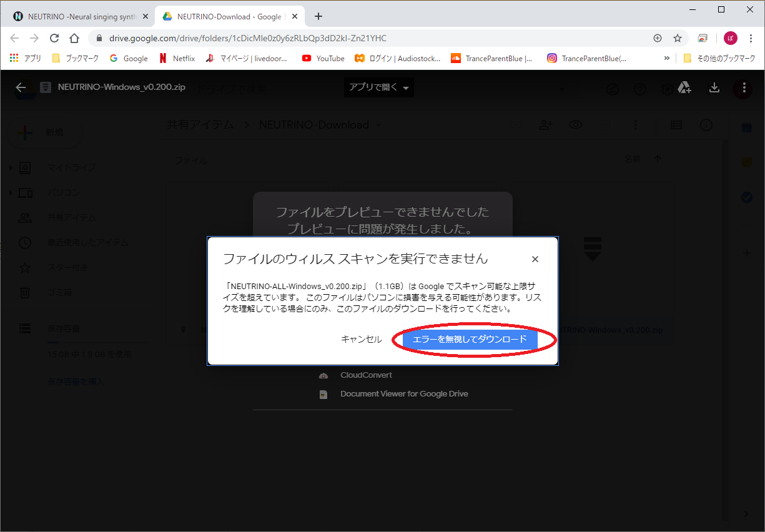Click the Windows close button of Chrome
This screenshot has width=765, height=532.
click(750, 9)
